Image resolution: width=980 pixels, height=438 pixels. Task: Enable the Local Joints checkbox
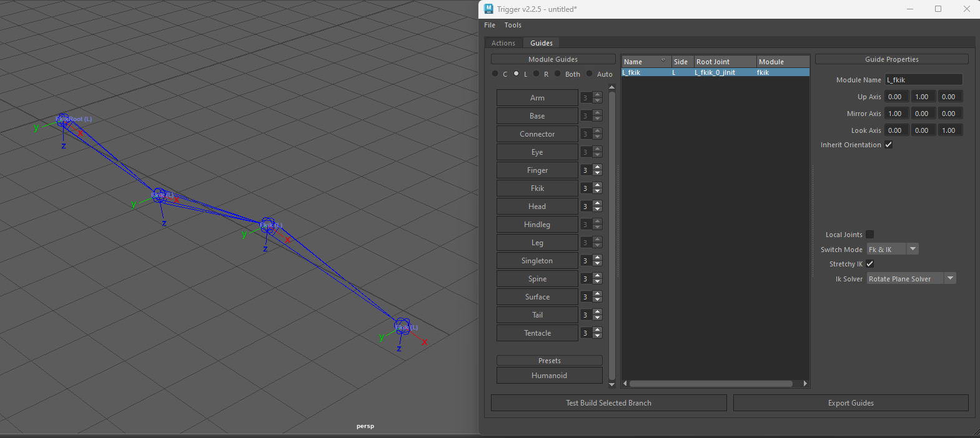[x=869, y=235]
